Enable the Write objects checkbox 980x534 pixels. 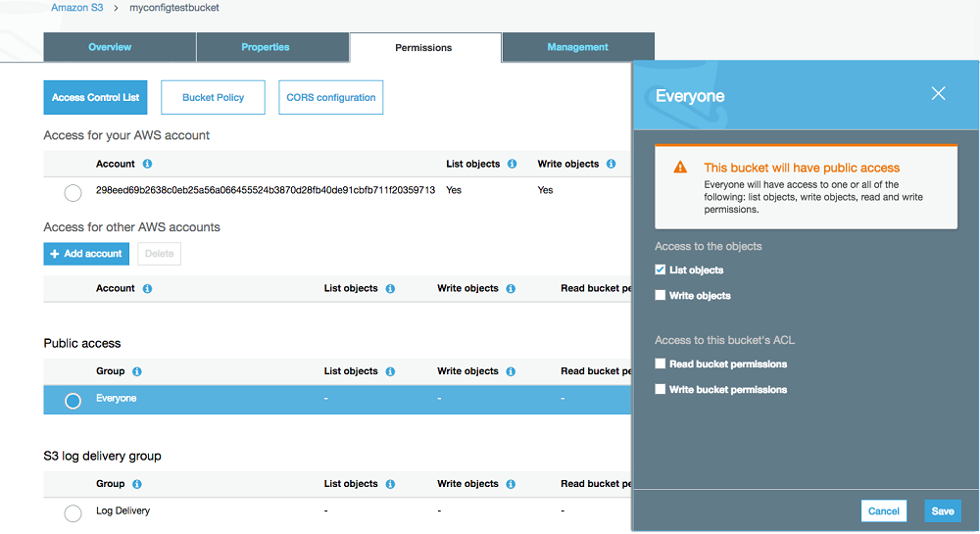tap(661, 296)
